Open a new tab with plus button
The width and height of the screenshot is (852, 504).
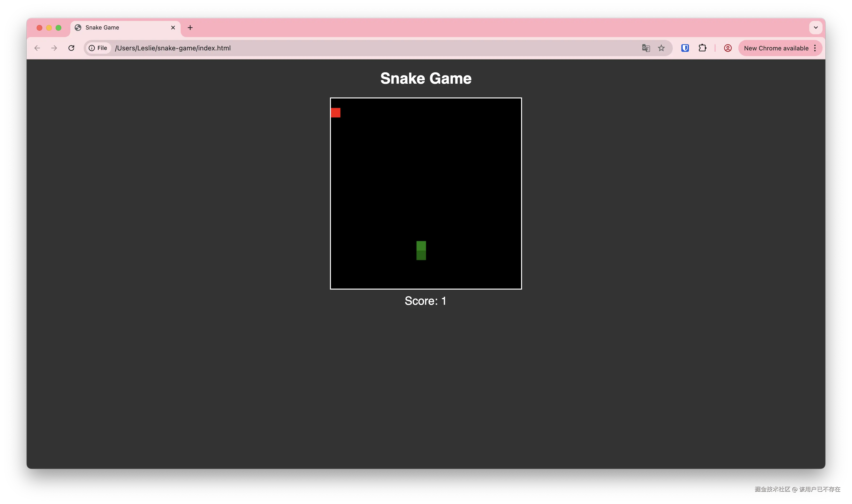pos(190,28)
